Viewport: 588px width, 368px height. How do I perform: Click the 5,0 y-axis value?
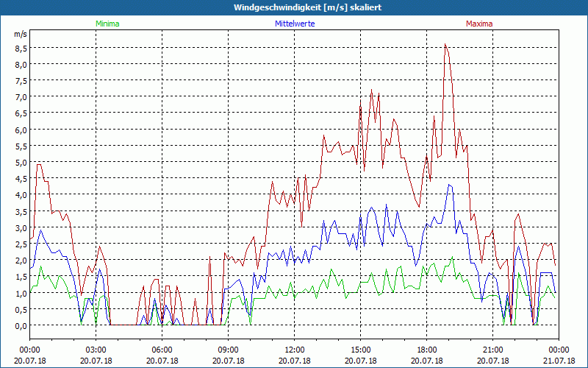click(21, 163)
